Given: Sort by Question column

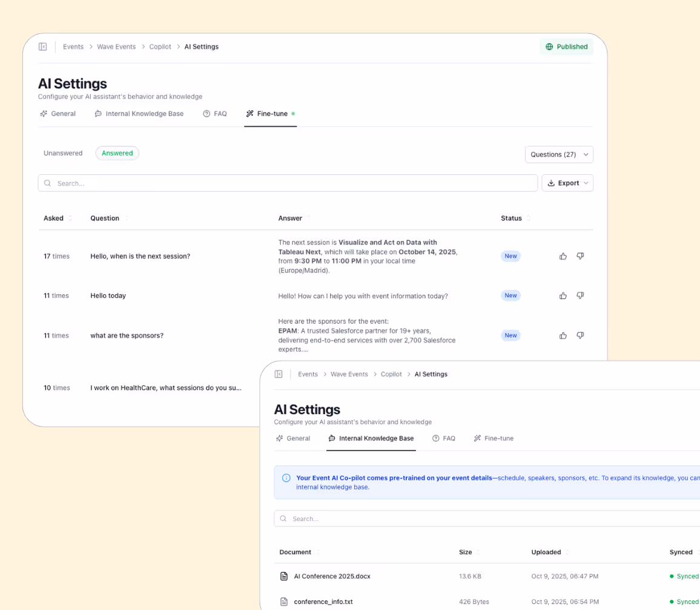Looking at the screenshot, I should [110, 218].
